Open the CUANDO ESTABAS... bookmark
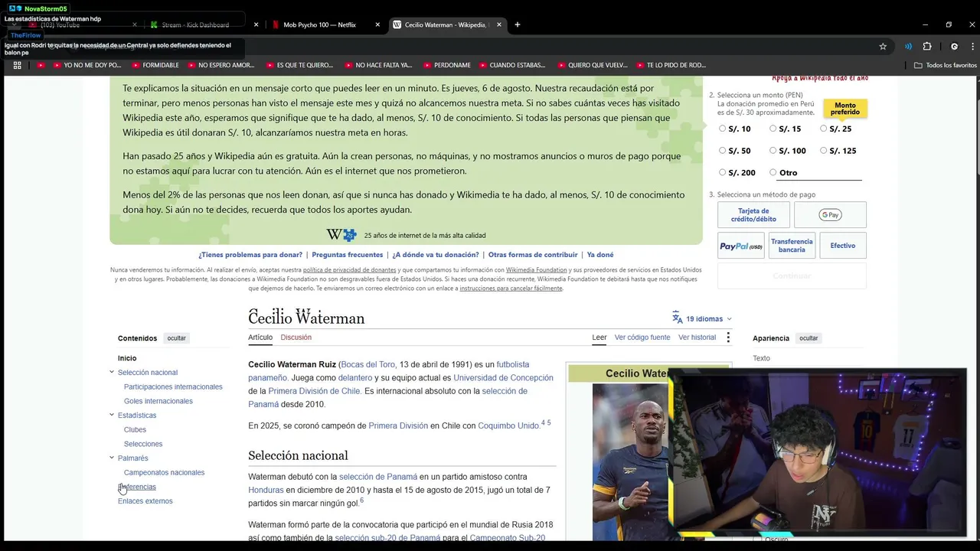980x551 pixels. click(511, 65)
